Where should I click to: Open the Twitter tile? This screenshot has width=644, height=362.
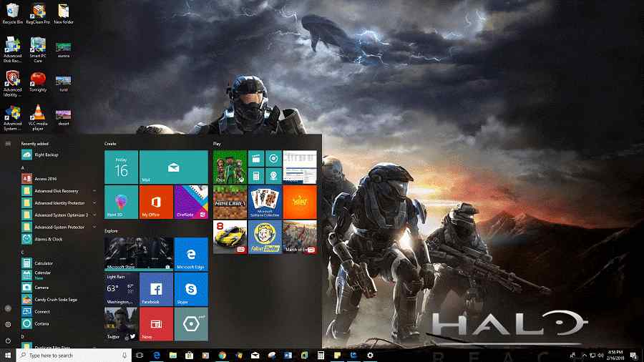(121, 324)
